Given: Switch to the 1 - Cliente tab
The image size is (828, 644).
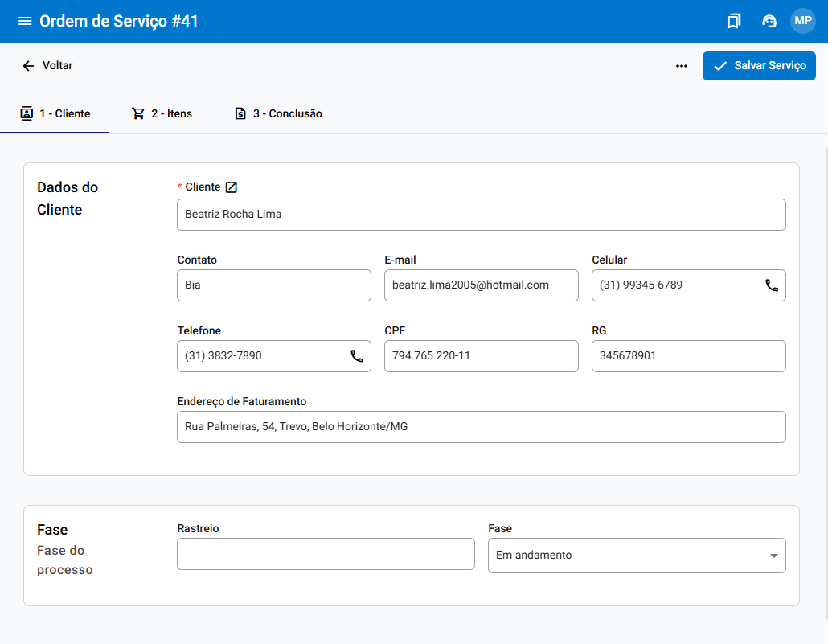Looking at the screenshot, I should 55,113.
